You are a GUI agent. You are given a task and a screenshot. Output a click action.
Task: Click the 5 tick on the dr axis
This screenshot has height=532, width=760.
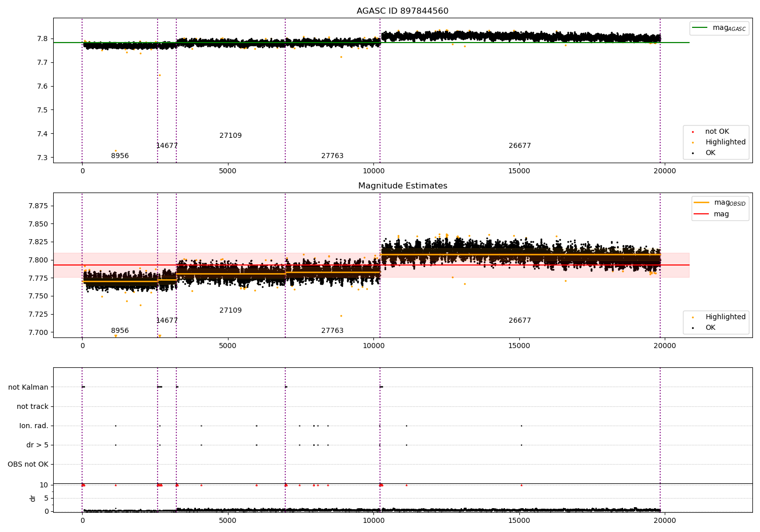tap(46, 499)
